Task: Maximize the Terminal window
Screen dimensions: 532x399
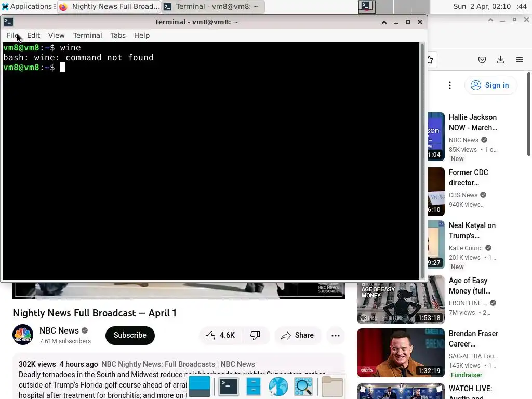Action: pos(408,22)
